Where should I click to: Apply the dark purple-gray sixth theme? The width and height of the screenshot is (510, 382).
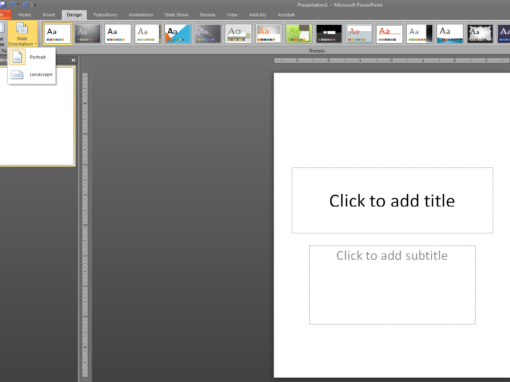[x=208, y=34]
